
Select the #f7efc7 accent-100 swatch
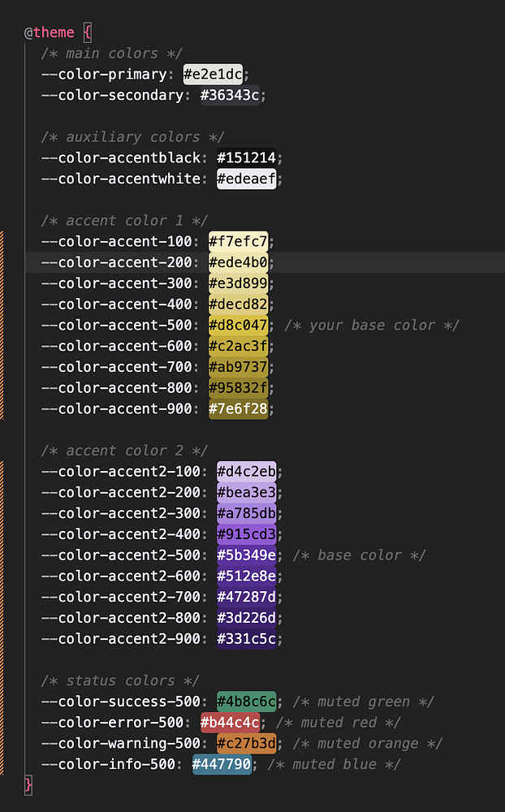pos(238,241)
